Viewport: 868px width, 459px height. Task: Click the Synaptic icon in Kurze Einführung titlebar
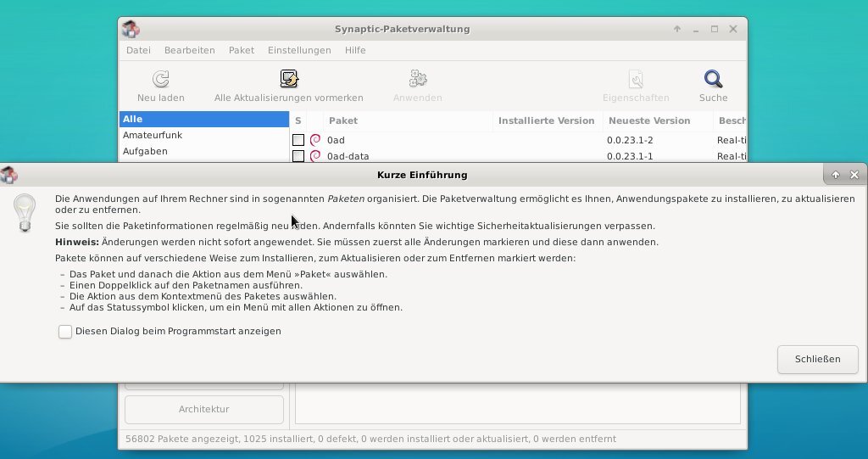[8, 175]
